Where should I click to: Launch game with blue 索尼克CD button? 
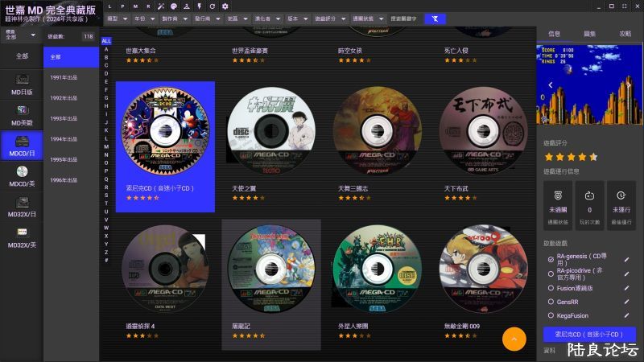pos(589,334)
